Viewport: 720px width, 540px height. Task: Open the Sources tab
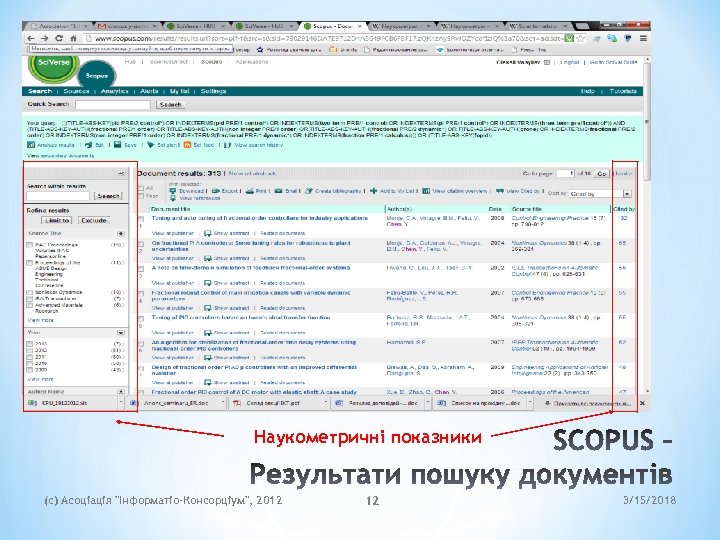[76, 91]
